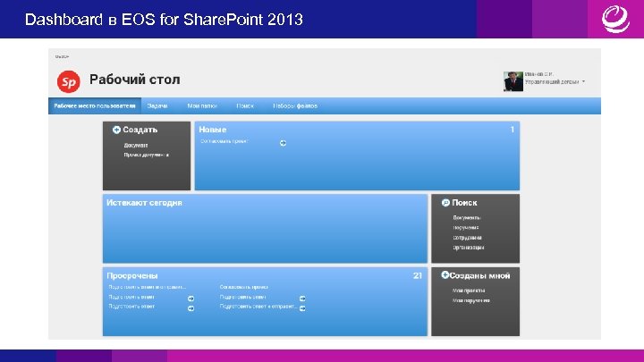Open Мои проекты under Созданы мной
Viewport: 644px width, 362px height.
click(469, 290)
